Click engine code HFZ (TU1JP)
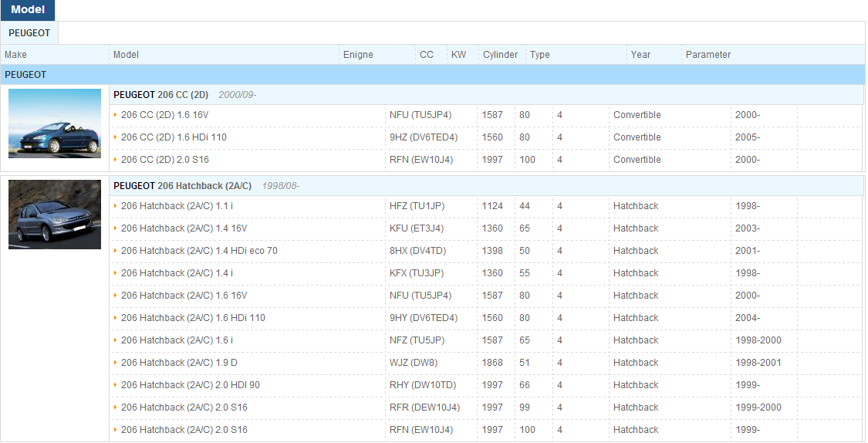This screenshot has width=868, height=443. coord(417,206)
